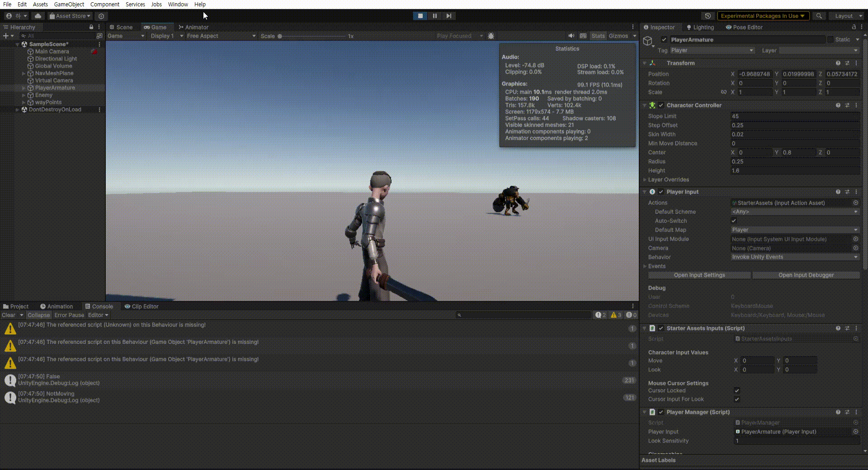The width and height of the screenshot is (868, 470).
Task: Open the Default Scheme dropdown
Action: tap(795, 212)
